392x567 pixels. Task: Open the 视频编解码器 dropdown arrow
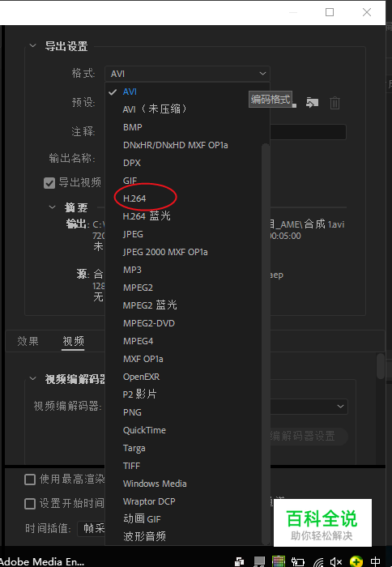340,407
